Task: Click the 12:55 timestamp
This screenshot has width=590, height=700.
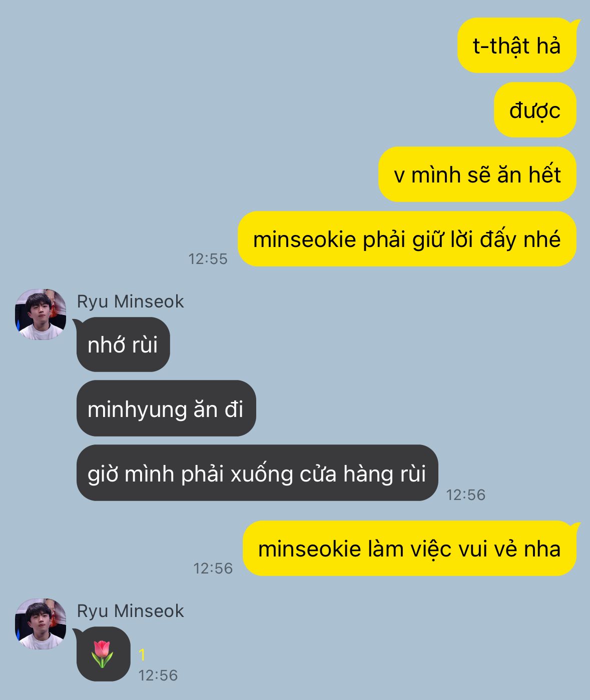Action: pos(208,258)
